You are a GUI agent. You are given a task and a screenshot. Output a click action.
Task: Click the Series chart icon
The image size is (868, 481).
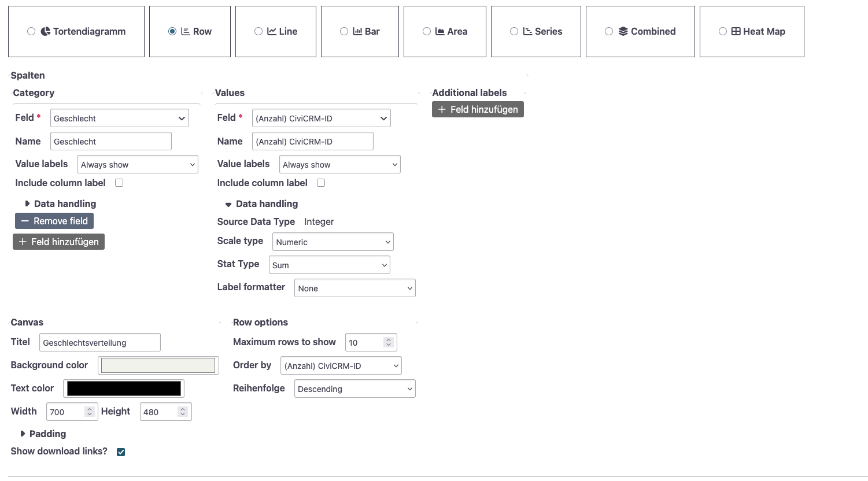pos(528,31)
